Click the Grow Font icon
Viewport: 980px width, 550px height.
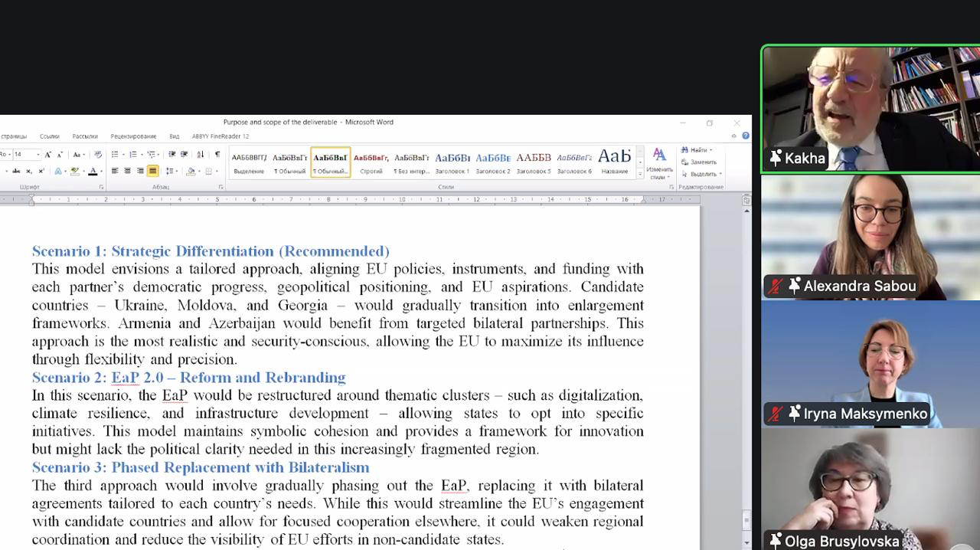click(47, 155)
